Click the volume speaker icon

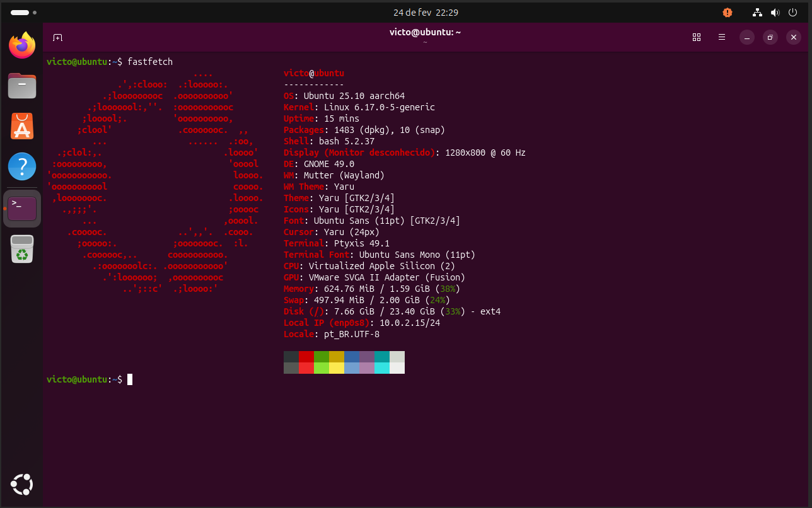775,13
